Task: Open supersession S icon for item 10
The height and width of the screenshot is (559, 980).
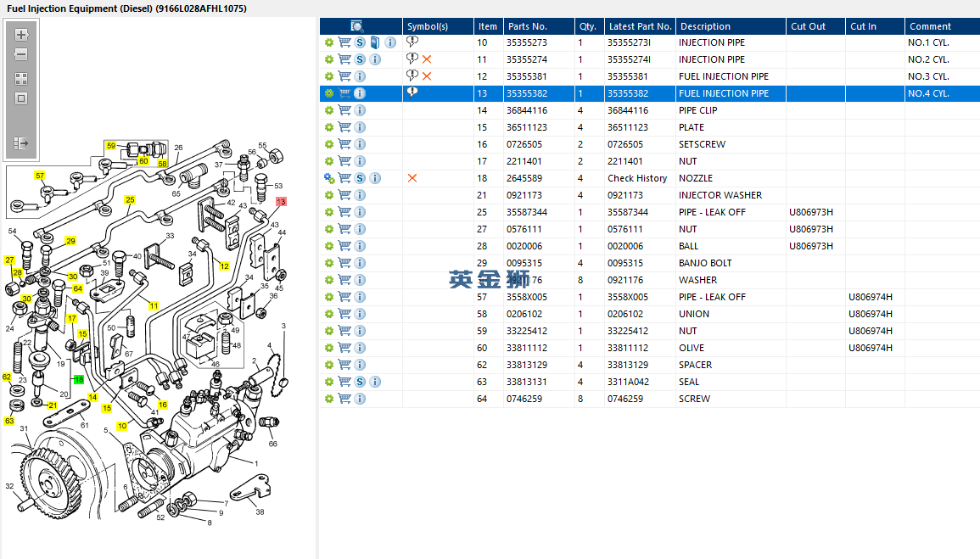Action: coord(360,42)
